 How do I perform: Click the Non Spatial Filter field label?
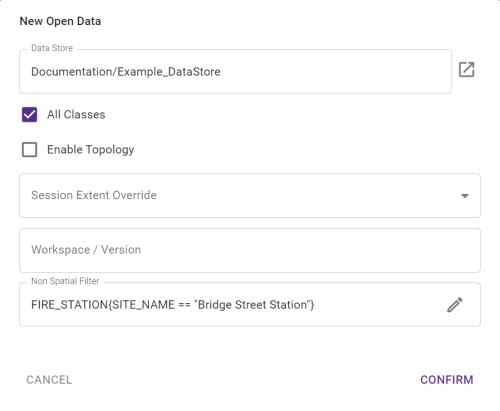click(65, 281)
